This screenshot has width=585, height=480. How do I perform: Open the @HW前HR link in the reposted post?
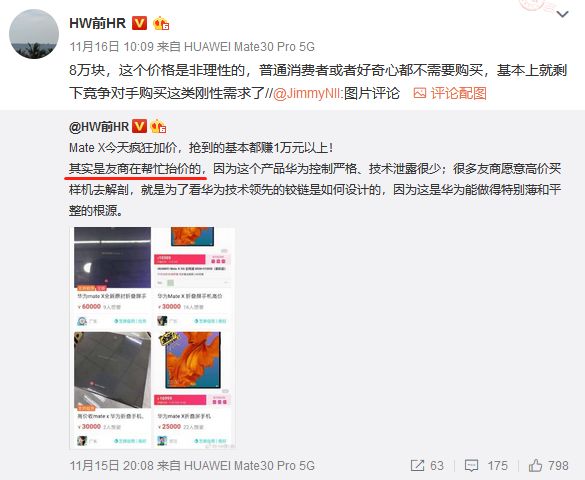pyautogui.click(x=99, y=127)
